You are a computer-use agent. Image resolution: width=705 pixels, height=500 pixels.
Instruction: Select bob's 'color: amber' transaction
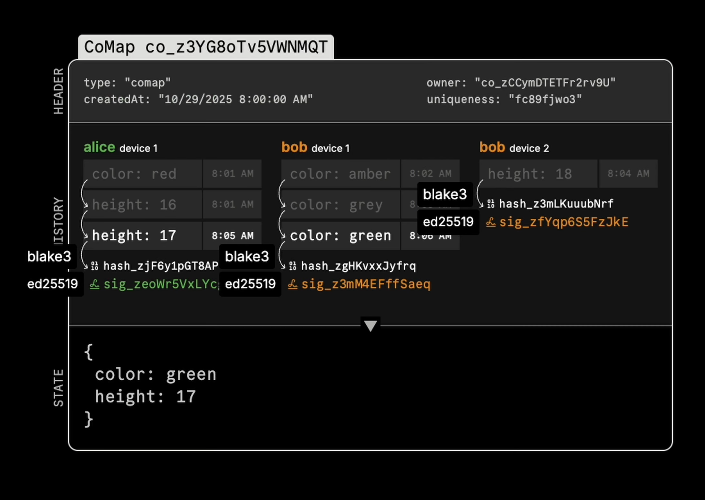[x=340, y=174]
